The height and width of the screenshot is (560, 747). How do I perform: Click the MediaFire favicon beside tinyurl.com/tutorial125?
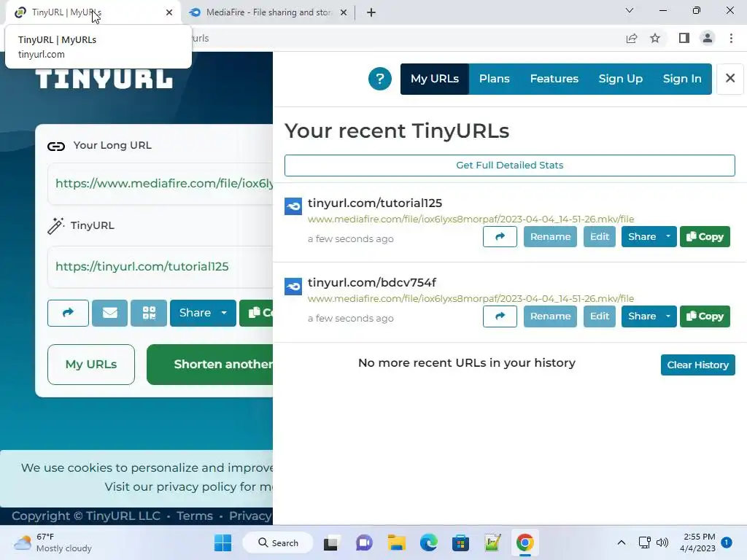pos(293,206)
